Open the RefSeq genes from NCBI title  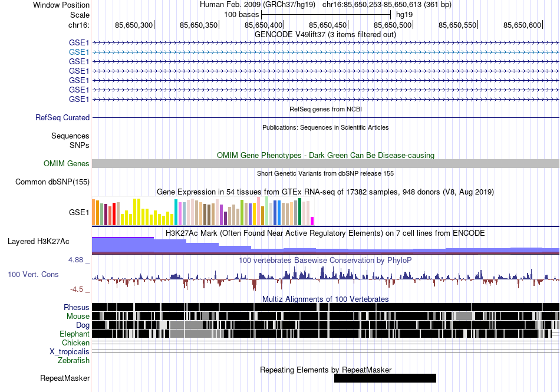(x=325, y=109)
